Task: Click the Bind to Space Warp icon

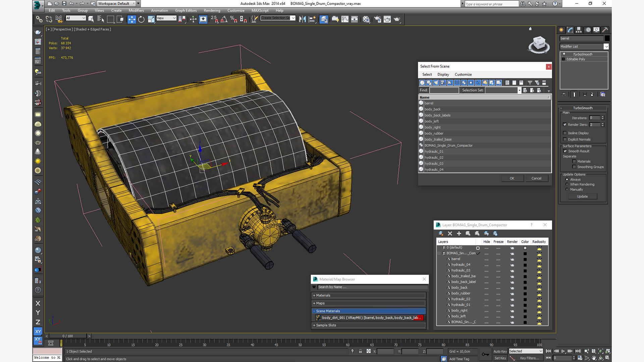Action: point(59,19)
